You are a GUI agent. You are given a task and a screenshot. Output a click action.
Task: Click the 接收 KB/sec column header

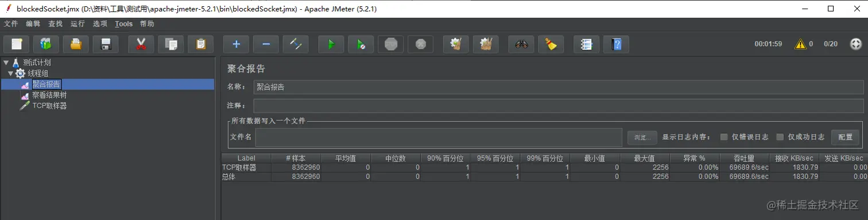tap(794, 158)
